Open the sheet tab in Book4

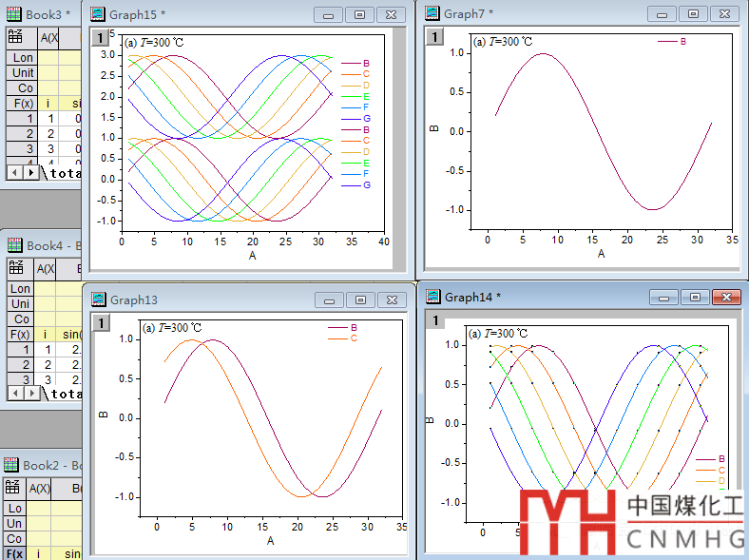[x=66, y=393]
